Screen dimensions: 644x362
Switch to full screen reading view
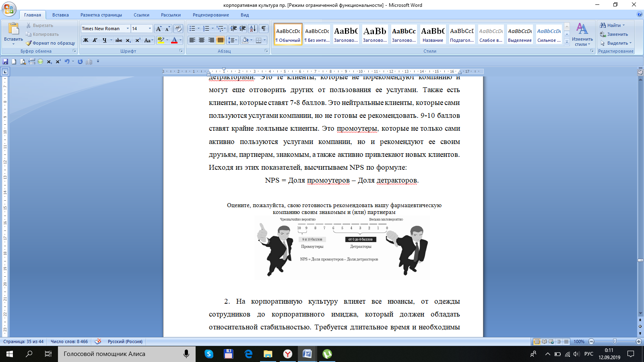[544, 341]
